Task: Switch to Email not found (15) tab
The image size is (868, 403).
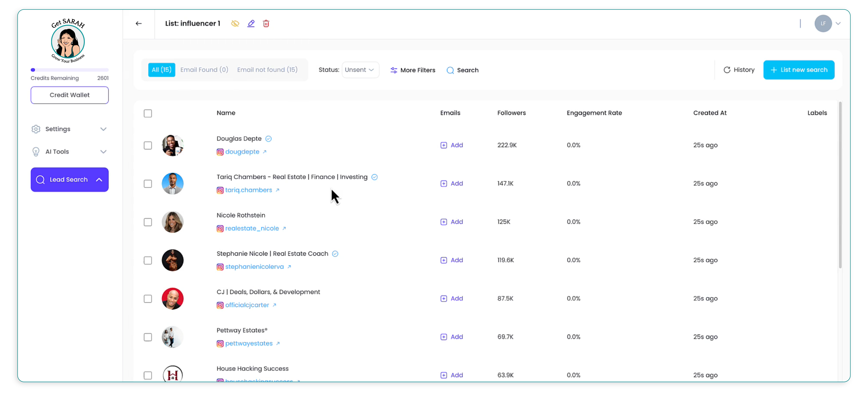Action: click(x=267, y=70)
